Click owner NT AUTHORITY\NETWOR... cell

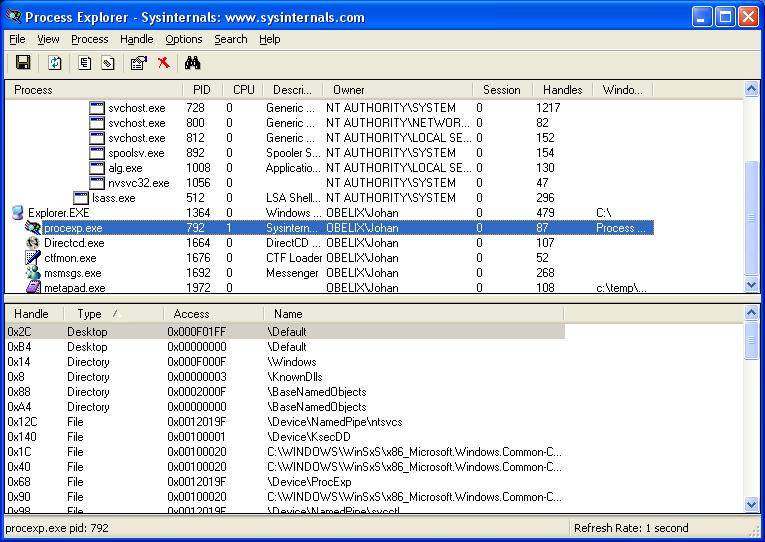pos(398,123)
